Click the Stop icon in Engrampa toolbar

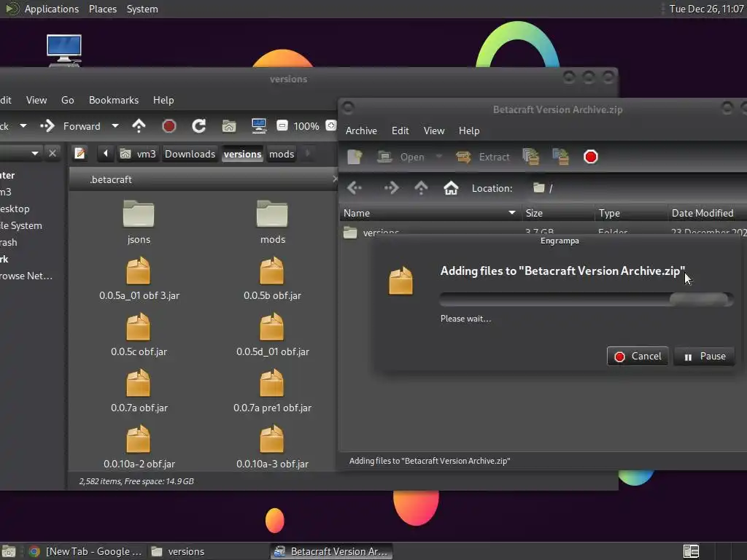(590, 157)
